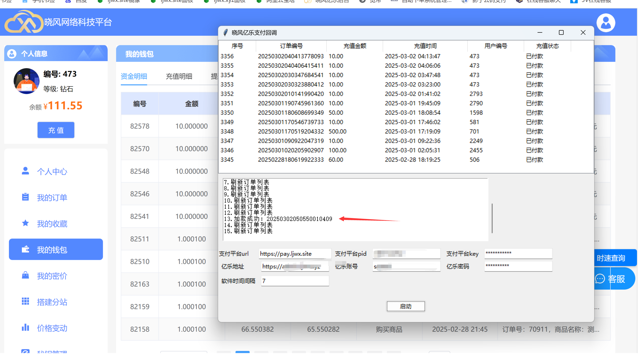
Task: Click the grid icon beside 搭建分站
Action: (25, 302)
